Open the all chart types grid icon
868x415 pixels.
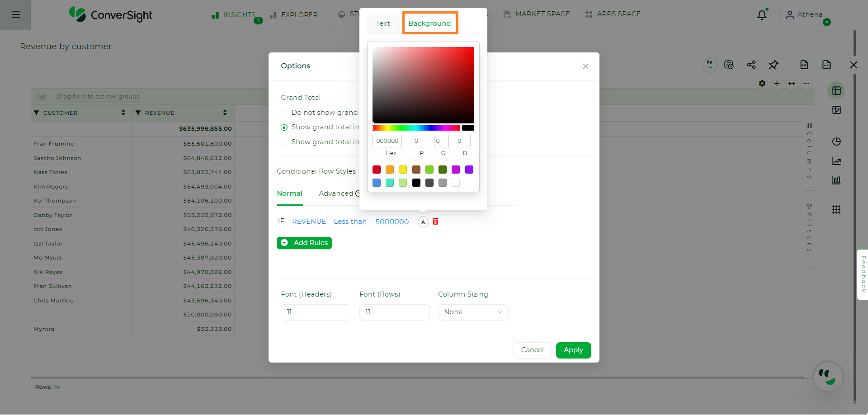[836, 210]
